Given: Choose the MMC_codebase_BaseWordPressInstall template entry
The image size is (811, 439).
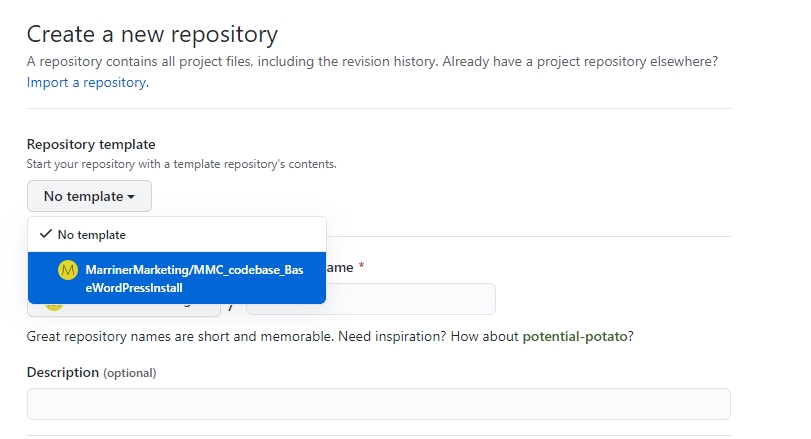Looking at the screenshot, I should click(193, 278).
